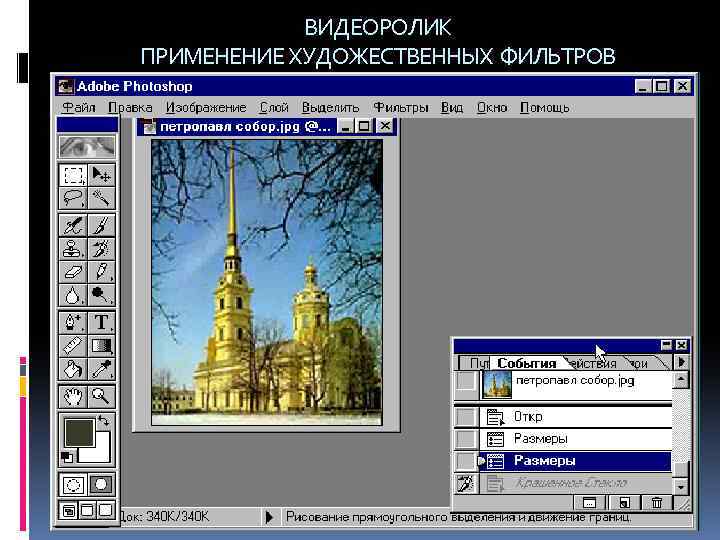Viewport: 720px width, 540px height.
Task: Select History Brush tool in toolbox
Action: point(101,248)
